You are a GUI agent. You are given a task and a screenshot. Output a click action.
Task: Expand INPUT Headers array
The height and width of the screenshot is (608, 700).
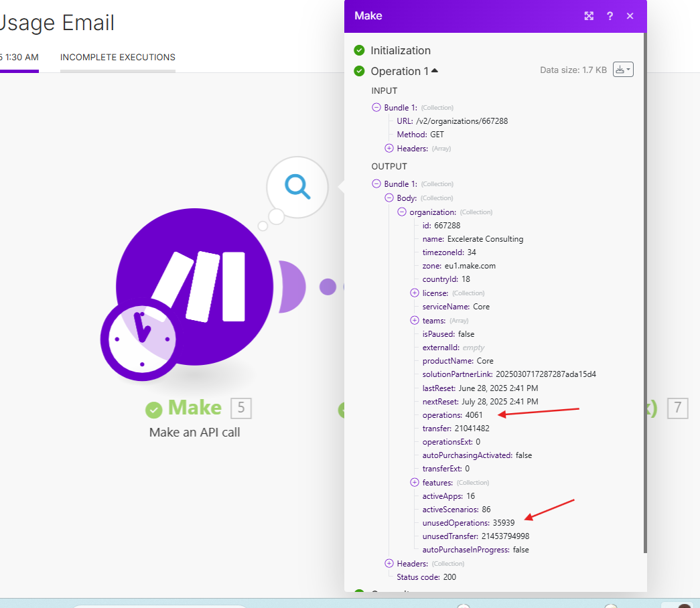tap(389, 148)
